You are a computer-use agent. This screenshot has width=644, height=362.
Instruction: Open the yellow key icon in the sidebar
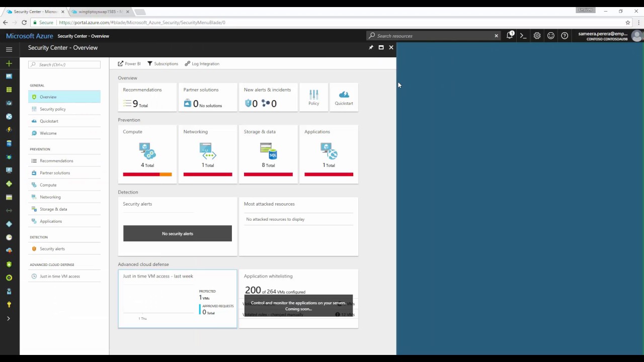pyautogui.click(x=9, y=305)
